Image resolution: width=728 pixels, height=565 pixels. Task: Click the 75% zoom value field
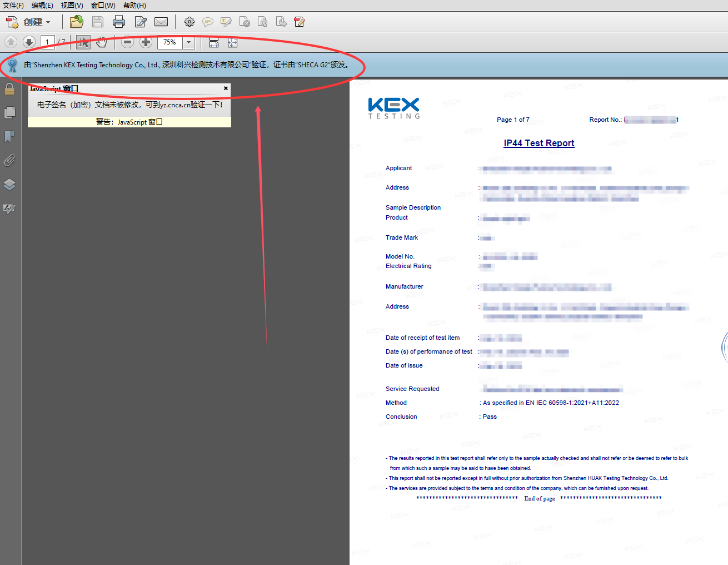click(x=170, y=42)
